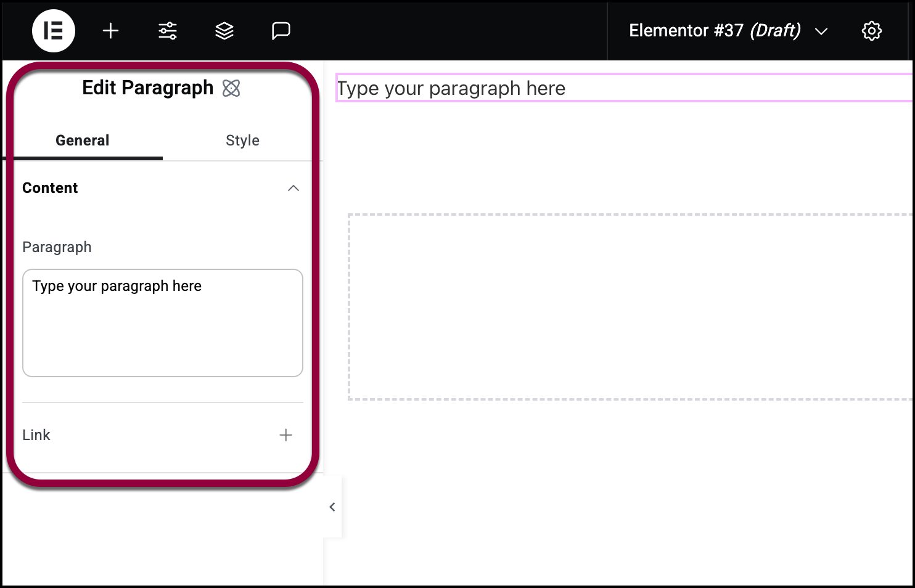This screenshot has width=915, height=588.
Task: Open the Notes speech bubble icon
Action: click(x=281, y=31)
